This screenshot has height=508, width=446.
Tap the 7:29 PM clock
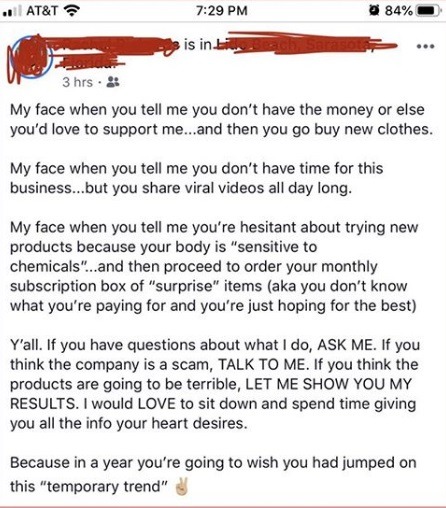click(x=222, y=11)
